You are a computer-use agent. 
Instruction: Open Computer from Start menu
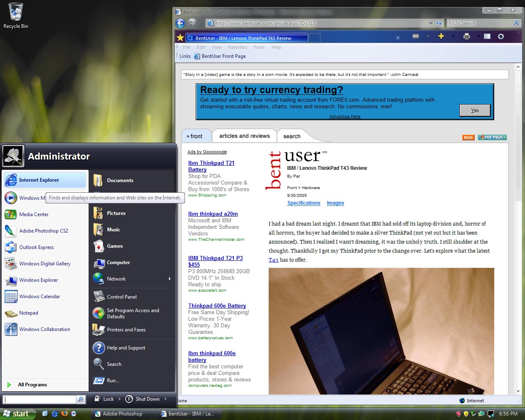coord(132,262)
